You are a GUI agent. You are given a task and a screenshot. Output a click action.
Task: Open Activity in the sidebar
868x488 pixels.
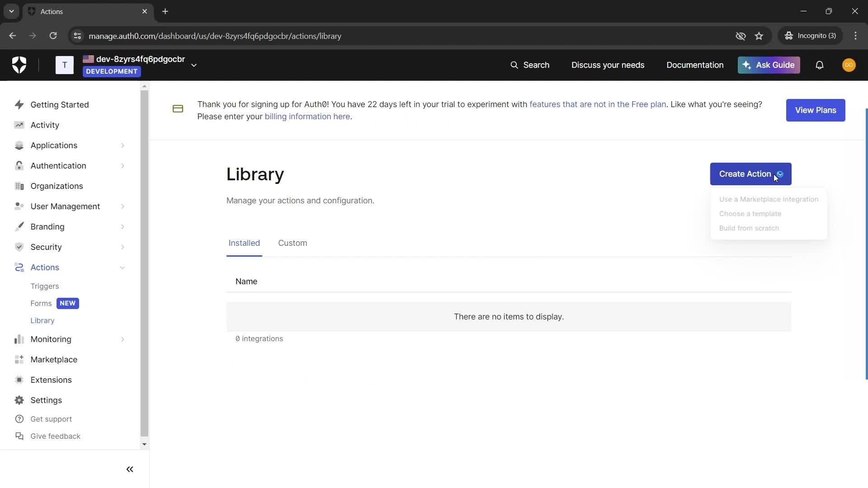coord(45,125)
